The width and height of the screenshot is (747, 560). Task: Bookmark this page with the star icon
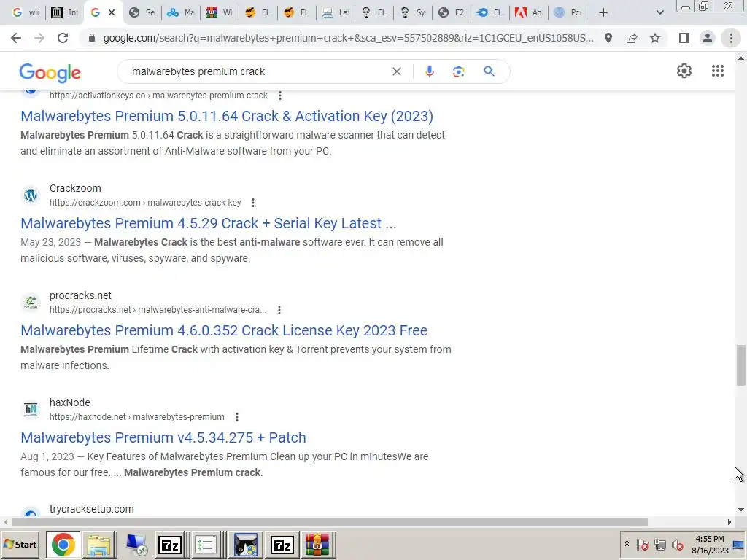(655, 38)
